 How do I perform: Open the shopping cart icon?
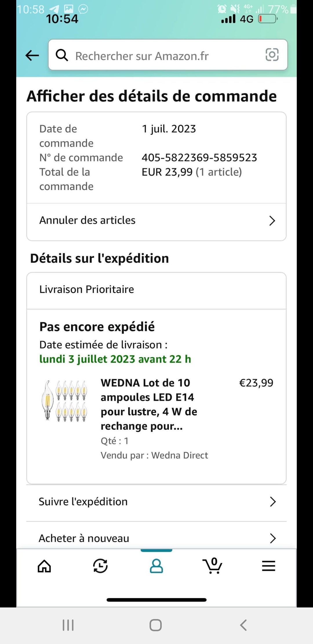pos(212,566)
